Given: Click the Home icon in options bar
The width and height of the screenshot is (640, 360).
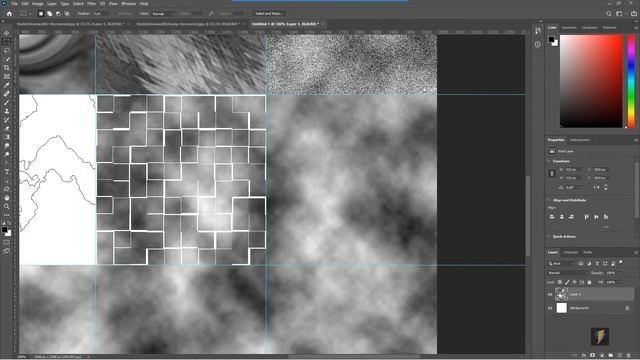Looking at the screenshot, I should 9,13.
